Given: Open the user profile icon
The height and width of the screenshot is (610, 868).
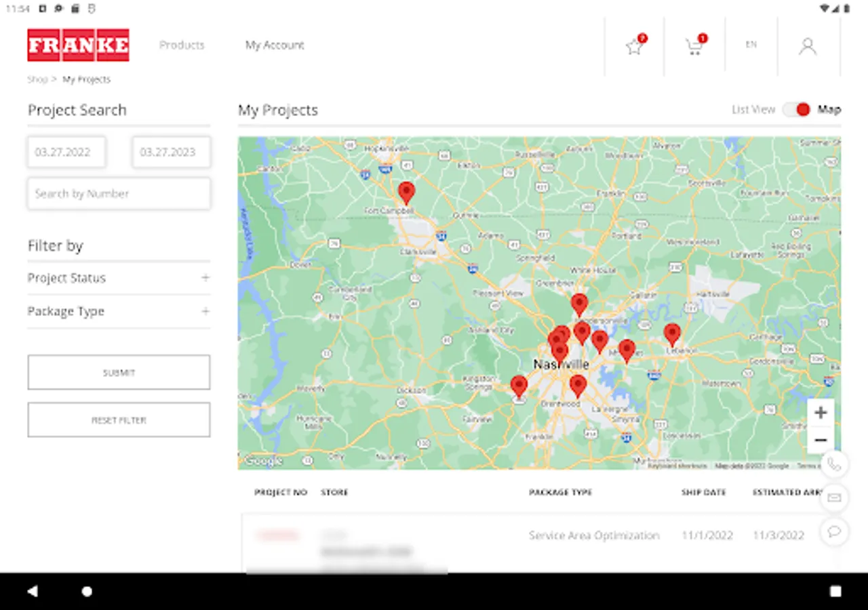Looking at the screenshot, I should point(807,46).
